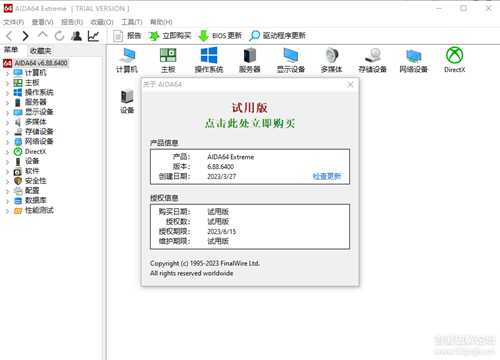Screen dimensions: 500x360
Task: Select 配置 in the sidebar tree
Action: click(x=32, y=191)
